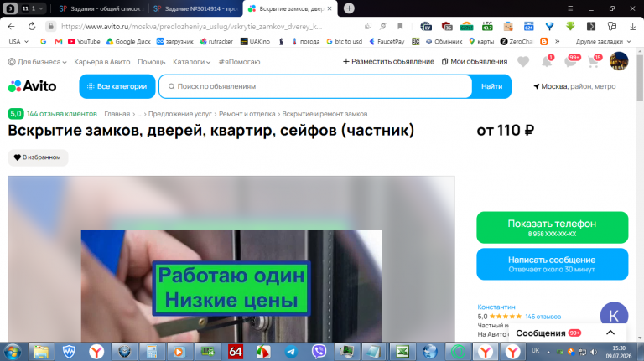
Task: Select Москва, район, метро location
Action: pyautogui.click(x=574, y=86)
